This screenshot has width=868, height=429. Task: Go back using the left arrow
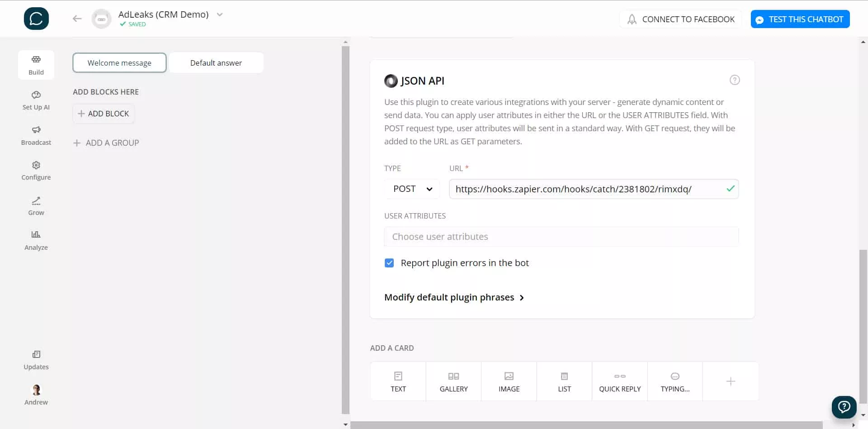click(x=77, y=19)
